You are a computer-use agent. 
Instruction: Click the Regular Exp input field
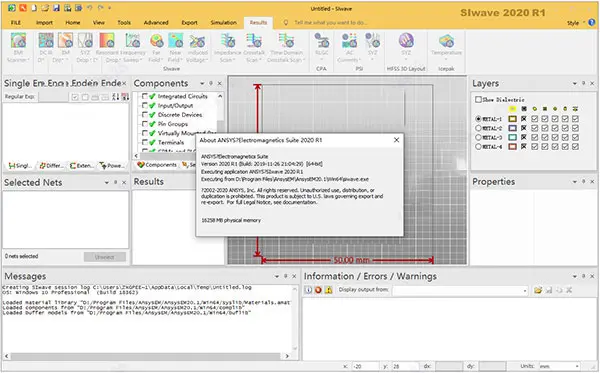click(x=53, y=97)
